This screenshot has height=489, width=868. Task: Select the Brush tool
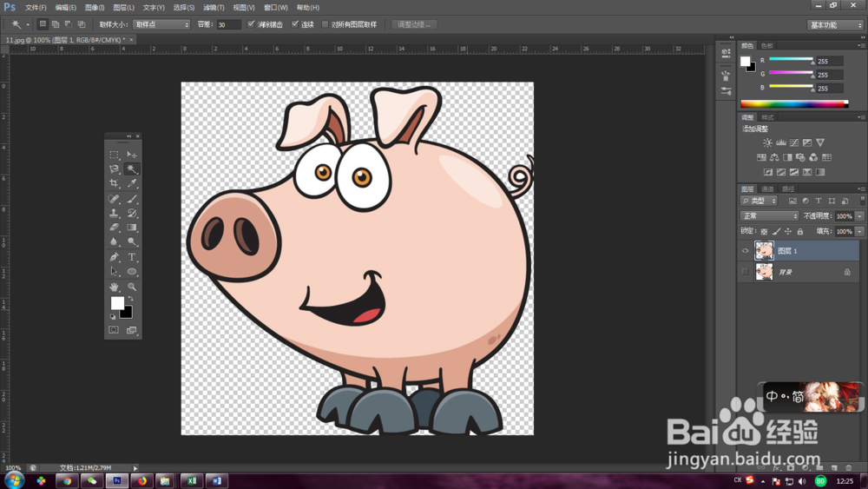click(132, 199)
